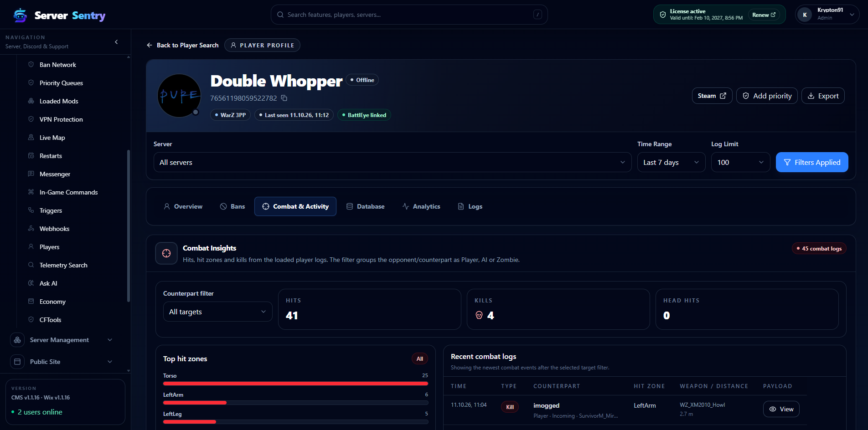Go to Loaded Mods

coord(59,101)
